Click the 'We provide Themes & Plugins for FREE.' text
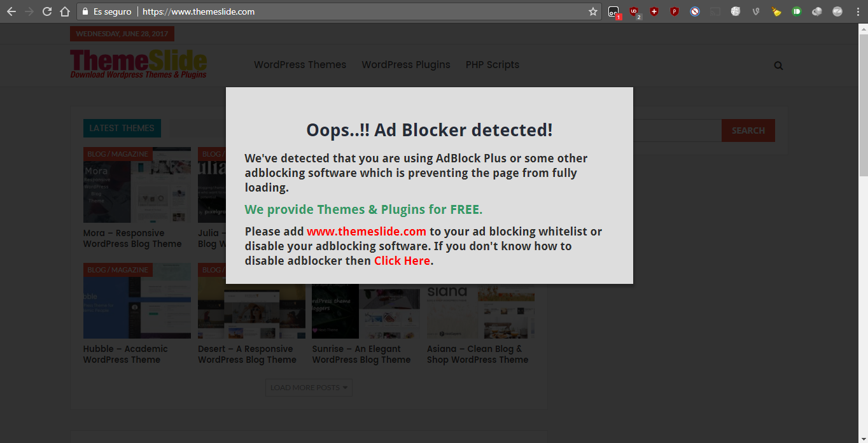This screenshot has width=868, height=443. (x=363, y=209)
